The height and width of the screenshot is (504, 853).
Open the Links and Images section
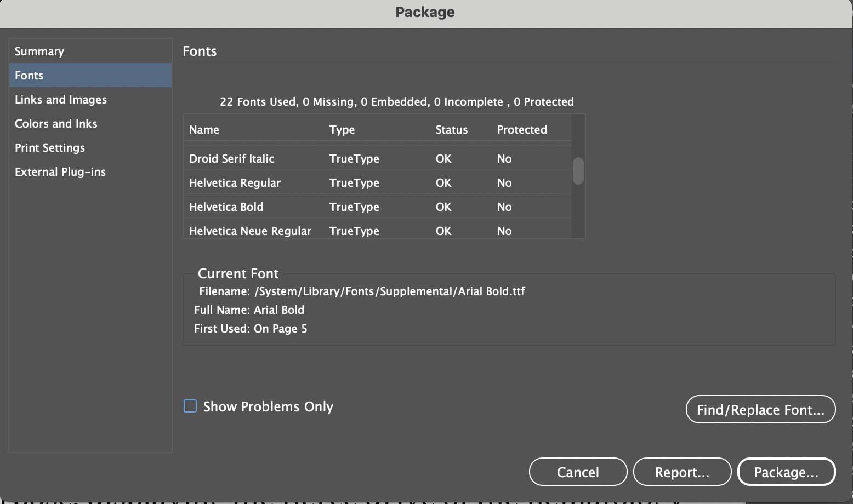(x=60, y=99)
